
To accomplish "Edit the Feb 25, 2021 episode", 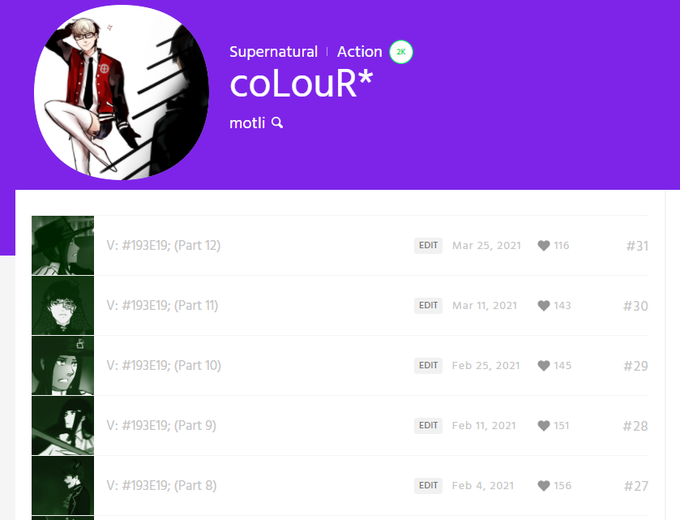I will (x=428, y=365).
